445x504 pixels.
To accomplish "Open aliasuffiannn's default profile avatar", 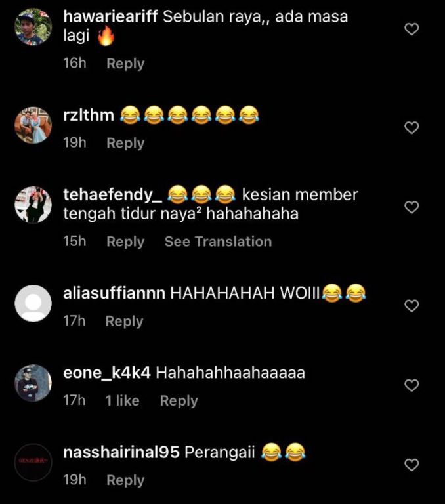I will (x=33, y=303).
